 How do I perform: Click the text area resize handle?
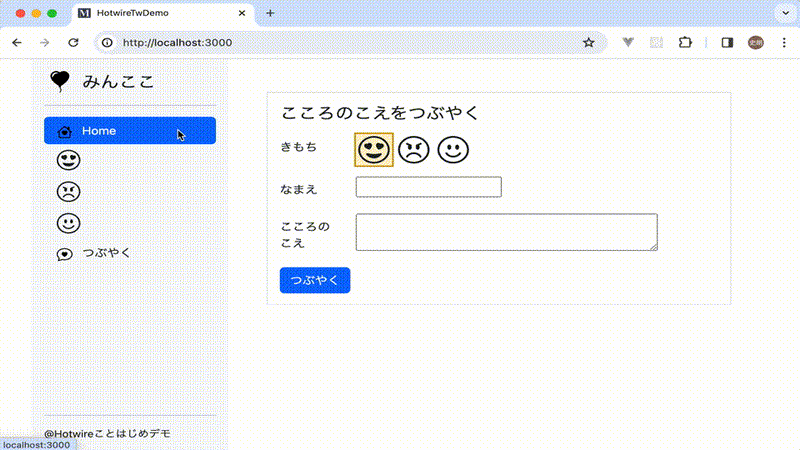[x=654, y=247]
